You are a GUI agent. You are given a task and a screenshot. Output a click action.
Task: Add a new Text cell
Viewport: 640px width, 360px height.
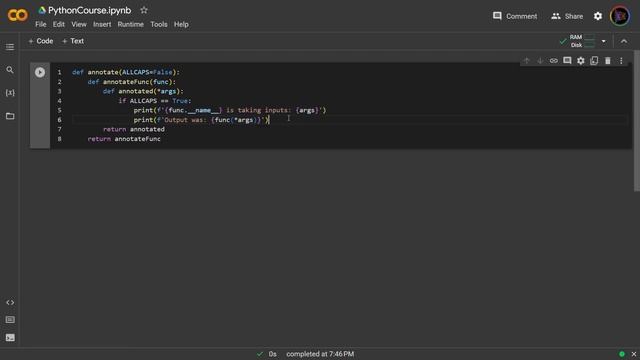pos(73,41)
